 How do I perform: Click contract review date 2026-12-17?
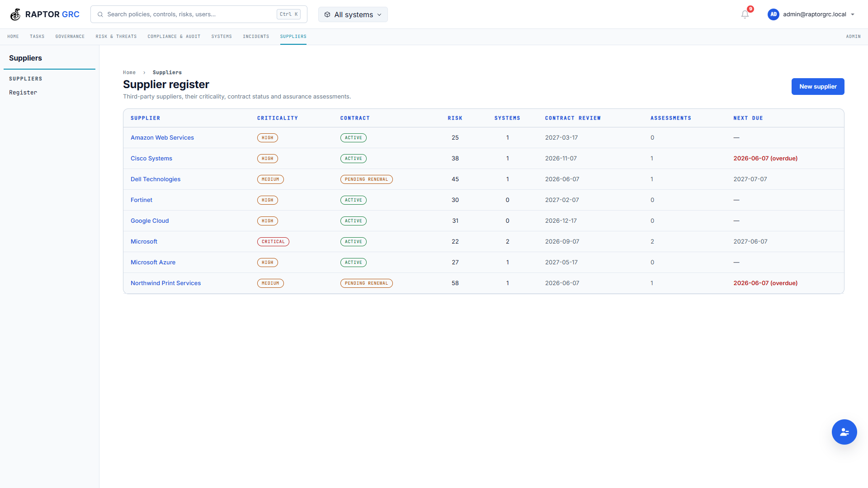coord(561,221)
